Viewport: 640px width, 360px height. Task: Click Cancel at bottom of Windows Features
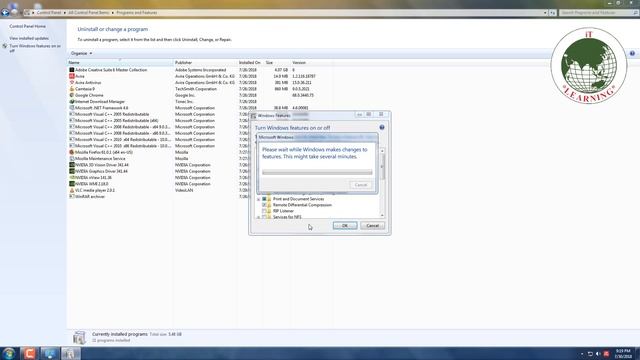coord(372,226)
